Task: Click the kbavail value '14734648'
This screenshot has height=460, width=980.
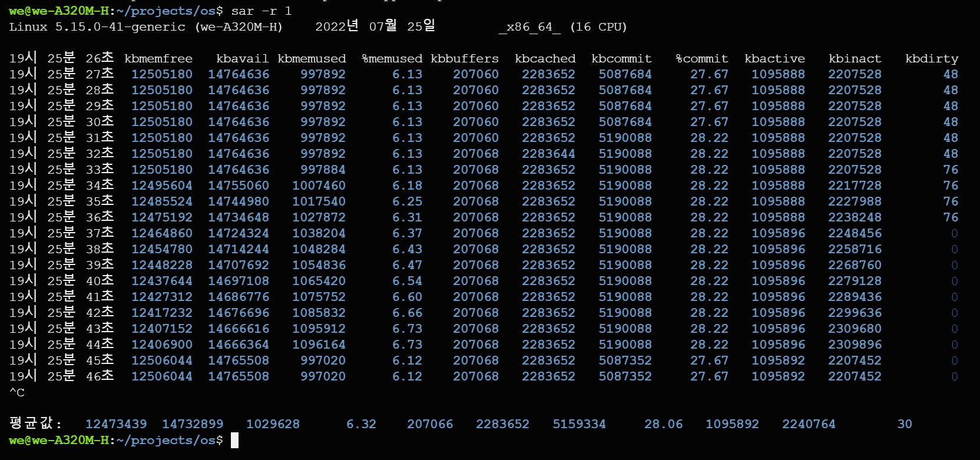Action: pyautogui.click(x=239, y=218)
